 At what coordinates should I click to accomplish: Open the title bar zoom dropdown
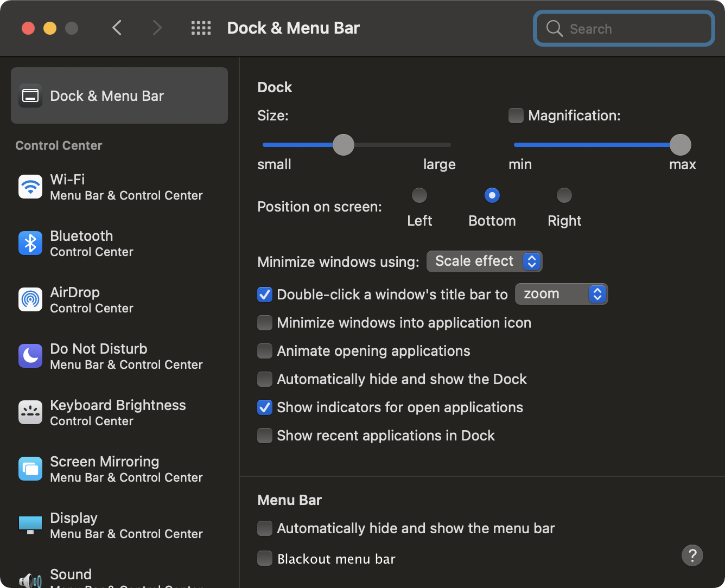click(x=561, y=294)
